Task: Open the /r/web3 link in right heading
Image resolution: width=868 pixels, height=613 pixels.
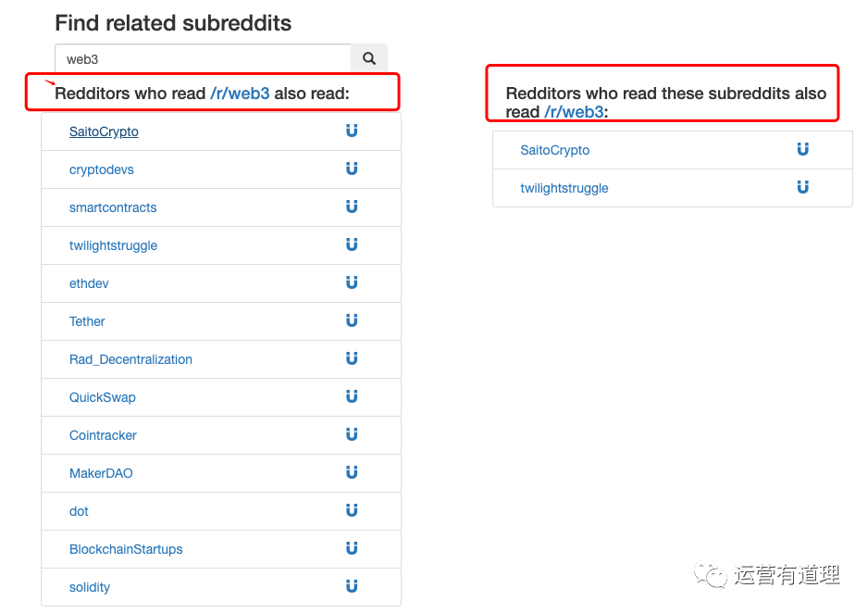Action: 574,112
